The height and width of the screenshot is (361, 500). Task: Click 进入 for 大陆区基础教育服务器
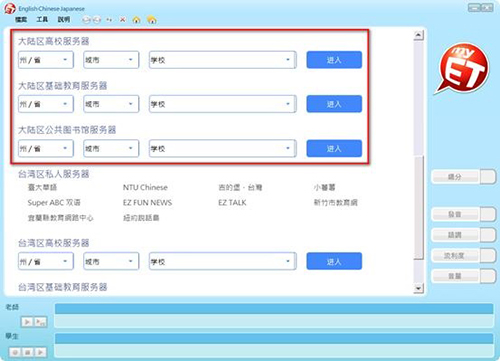tap(334, 104)
